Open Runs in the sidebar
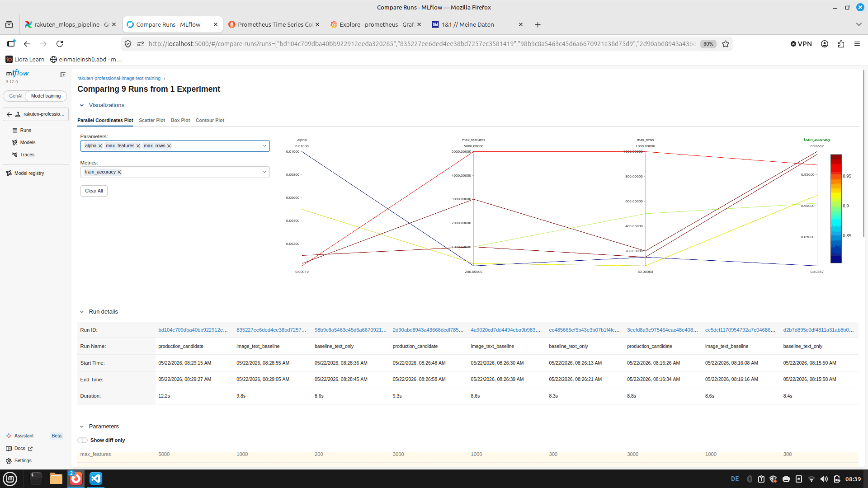The width and height of the screenshot is (868, 488). click(x=26, y=130)
